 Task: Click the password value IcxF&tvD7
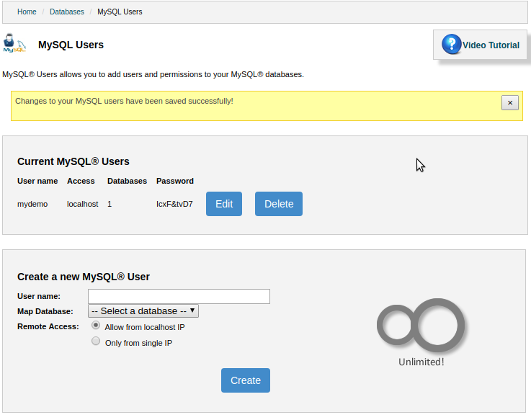tap(174, 205)
